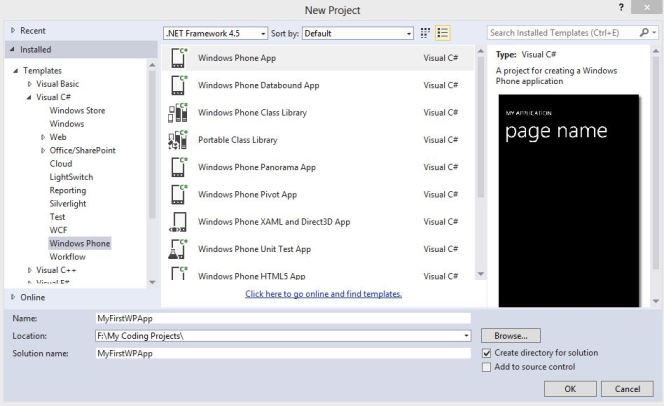Image resolution: width=664 pixels, height=406 pixels.
Task: Select LightSwitch template category
Action: pos(71,177)
